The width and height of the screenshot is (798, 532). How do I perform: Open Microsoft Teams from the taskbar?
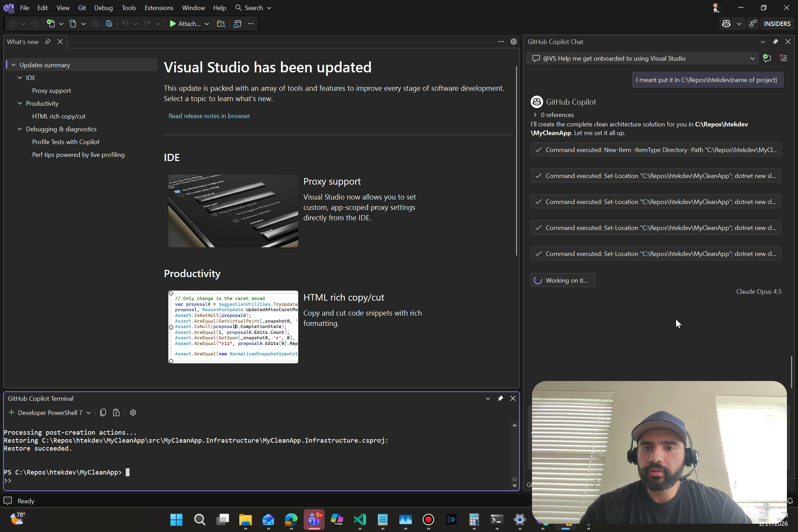coord(314,520)
